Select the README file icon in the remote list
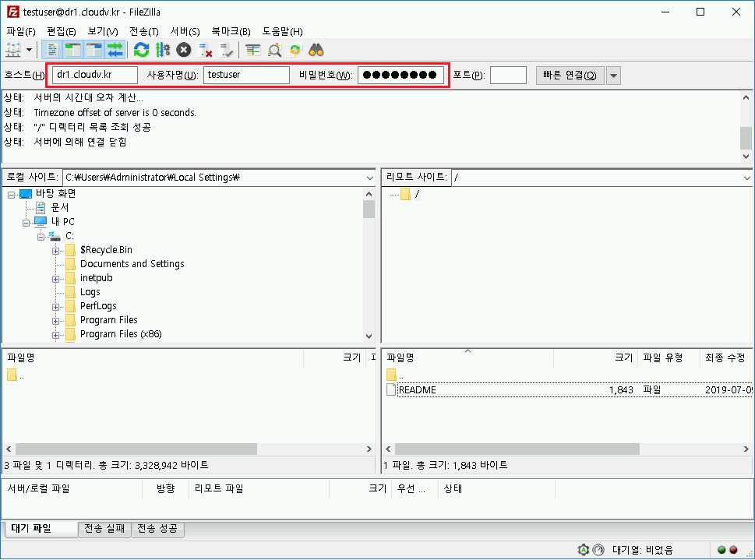Image resolution: width=755 pixels, height=560 pixels. [x=391, y=389]
